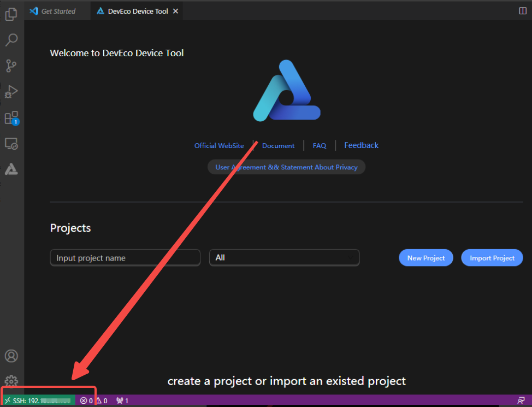The width and height of the screenshot is (532, 407).
Task: Click the Input project name field
Action: [125, 258]
